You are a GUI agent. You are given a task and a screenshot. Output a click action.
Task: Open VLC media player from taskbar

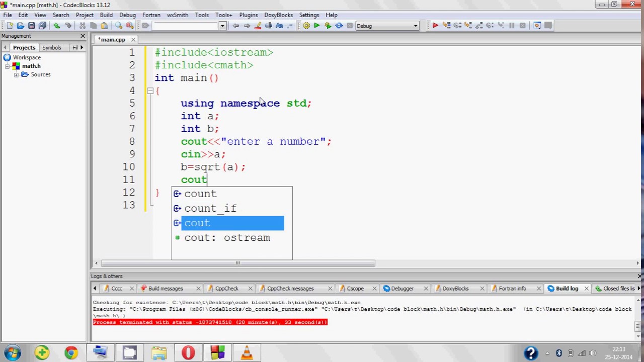247,353
